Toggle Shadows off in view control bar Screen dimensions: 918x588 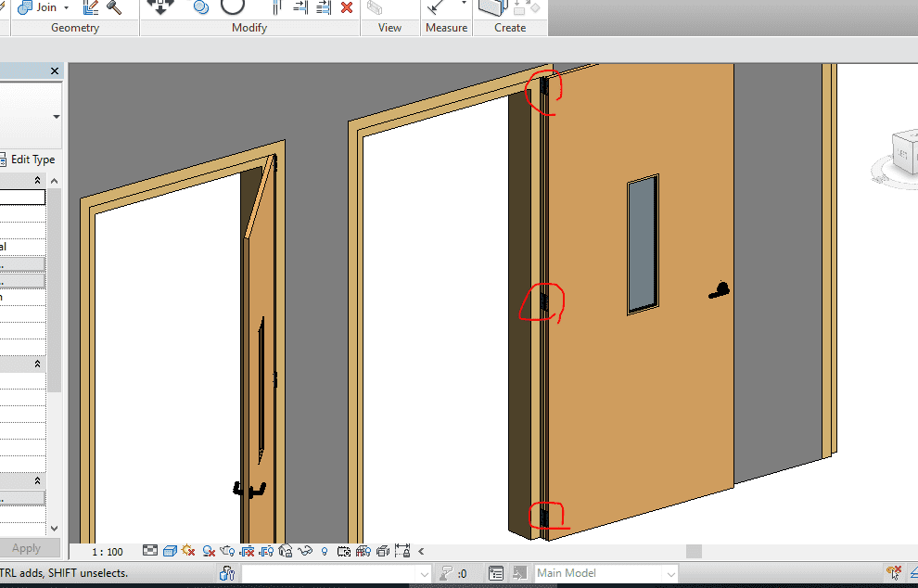[210, 551]
